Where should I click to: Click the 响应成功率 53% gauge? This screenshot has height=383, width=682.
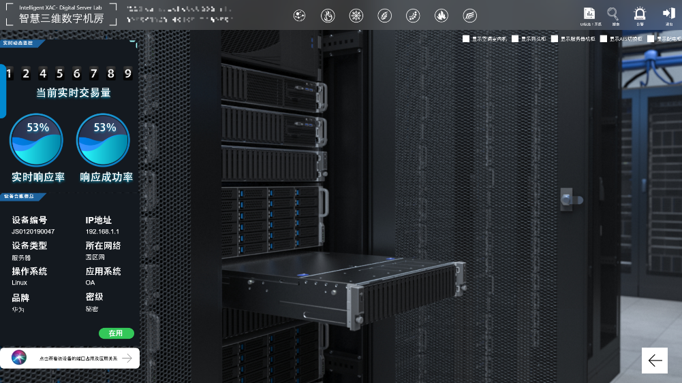point(103,140)
